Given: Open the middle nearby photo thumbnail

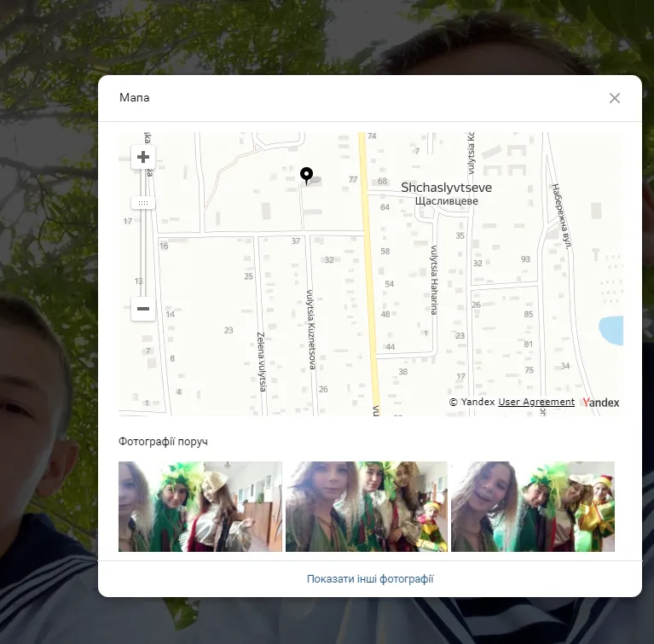Looking at the screenshot, I should coord(367,507).
